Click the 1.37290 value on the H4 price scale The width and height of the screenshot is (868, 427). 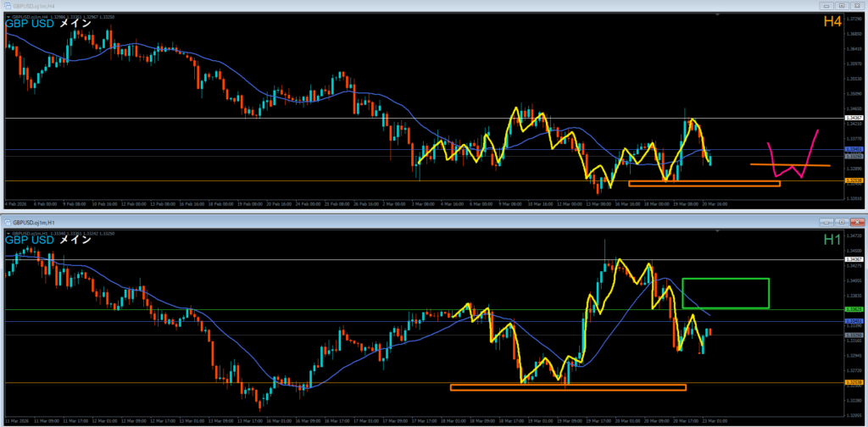(x=853, y=19)
